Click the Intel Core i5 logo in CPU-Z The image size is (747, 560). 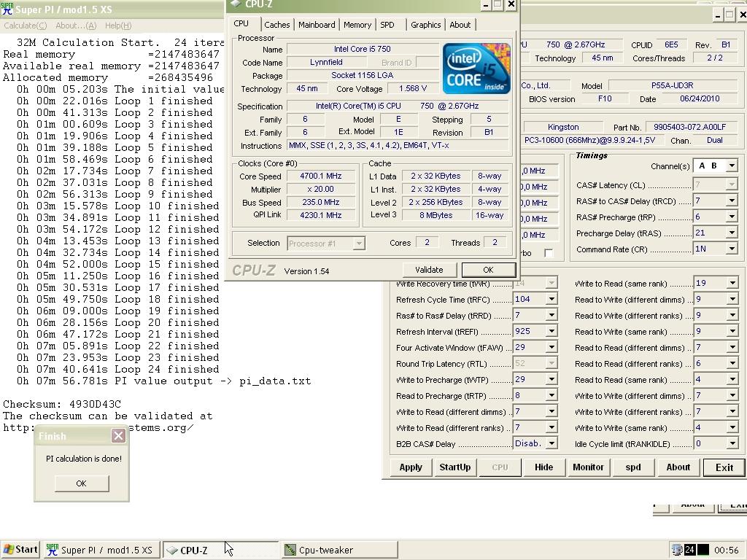click(476, 68)
